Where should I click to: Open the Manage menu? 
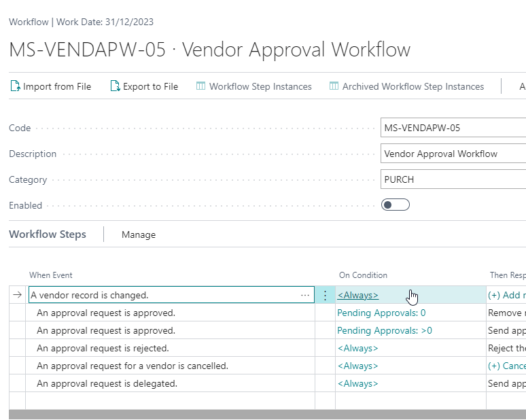click(x=139, y=234)
